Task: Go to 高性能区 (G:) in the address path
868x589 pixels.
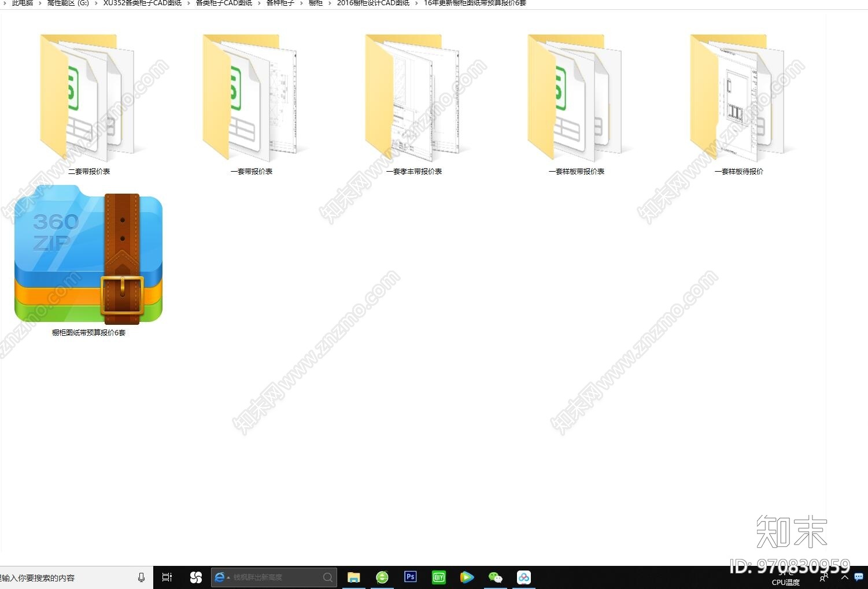Action: [x=68, y=3]
